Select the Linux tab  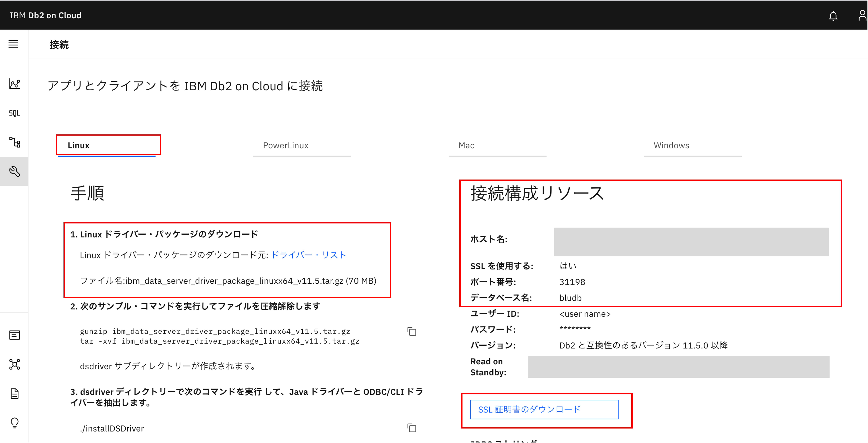79,145
